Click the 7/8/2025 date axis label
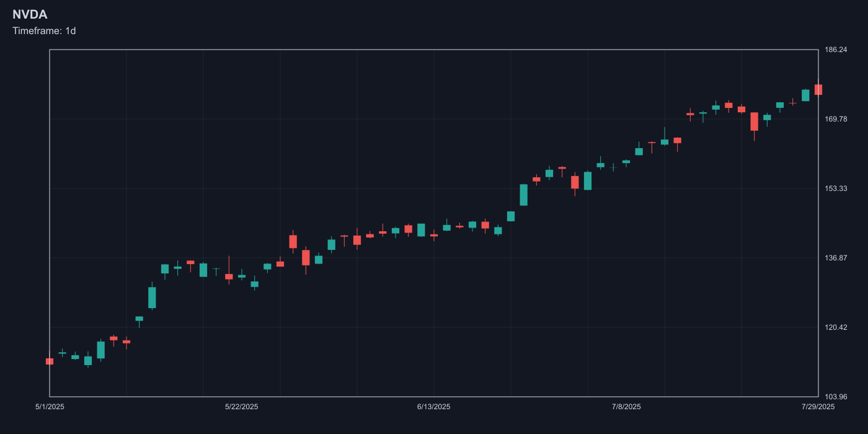This screenshot has width=868, height=434. coord(626,407)
